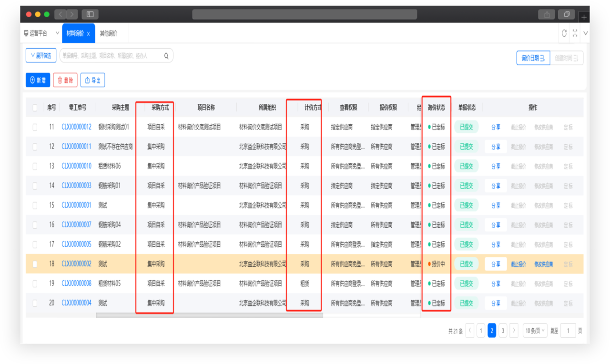Close the 材料询价 tab with its x
Image resolution: width=610 pixels, height=364 pixels.
[x=88, y=34]
